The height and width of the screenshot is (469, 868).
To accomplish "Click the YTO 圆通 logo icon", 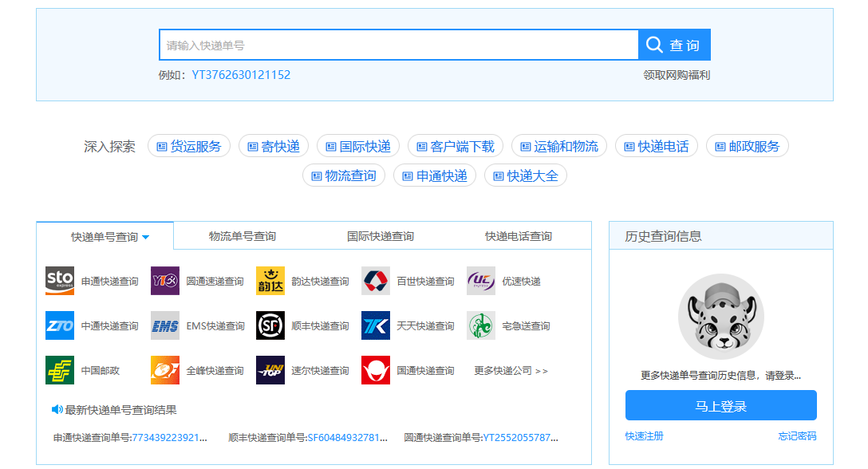I will (x=165, y=281).
